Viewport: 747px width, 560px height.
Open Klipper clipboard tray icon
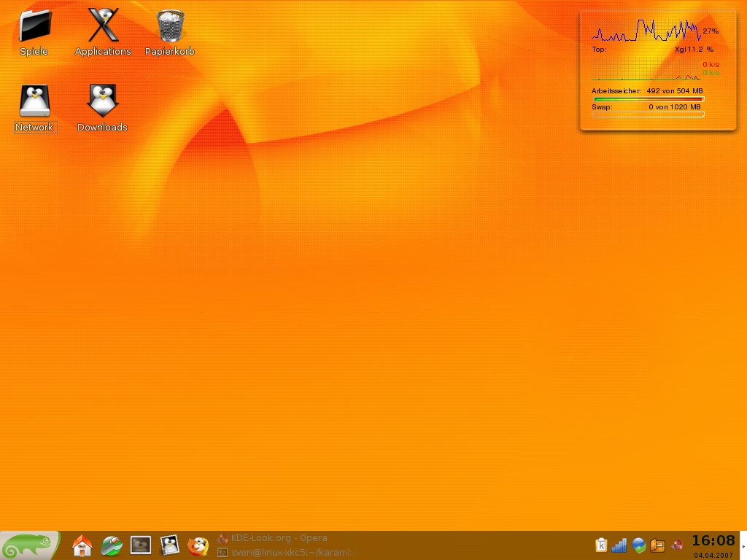pyautogui.click(x=601, y=545)
